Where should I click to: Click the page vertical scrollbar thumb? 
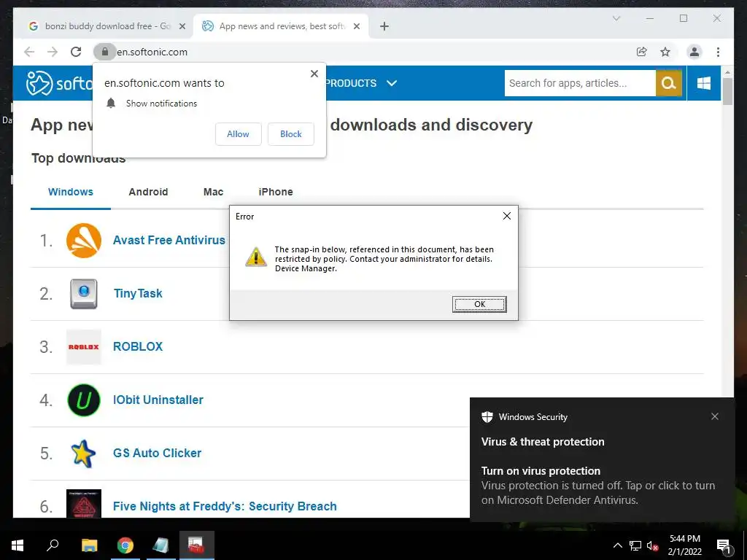pyautogui.click(x=727, y=90)
